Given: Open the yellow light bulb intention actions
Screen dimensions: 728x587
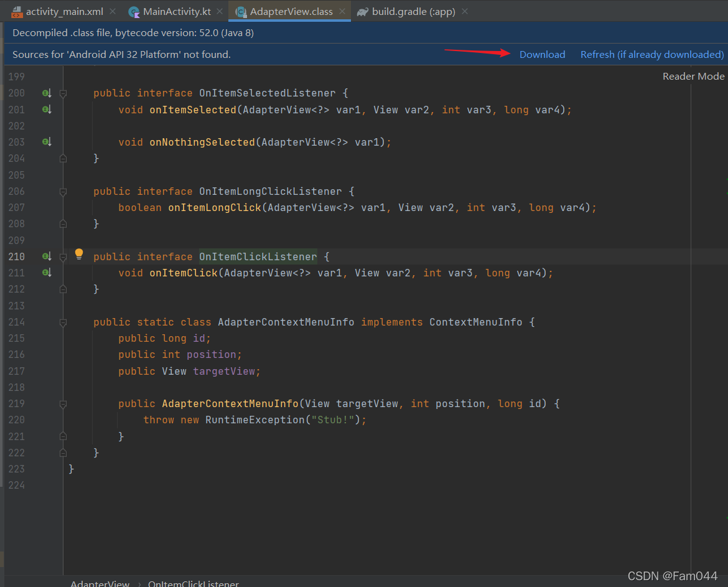Looking at the screenshot, I should coord(79,254).
